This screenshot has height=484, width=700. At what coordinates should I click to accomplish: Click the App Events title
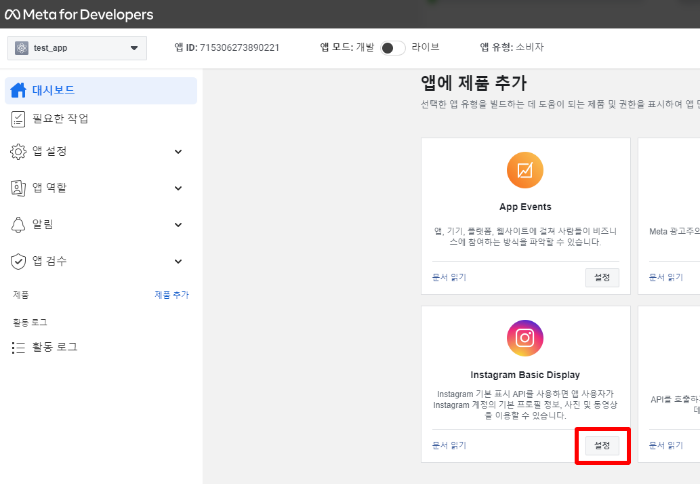(x=525, y=207)
